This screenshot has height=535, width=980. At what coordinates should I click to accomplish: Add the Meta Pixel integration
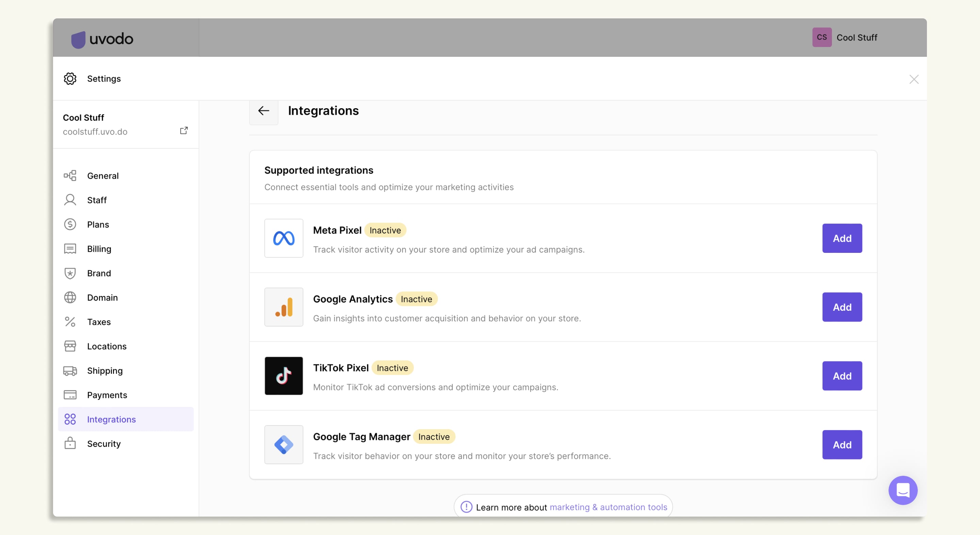[842, 238]
